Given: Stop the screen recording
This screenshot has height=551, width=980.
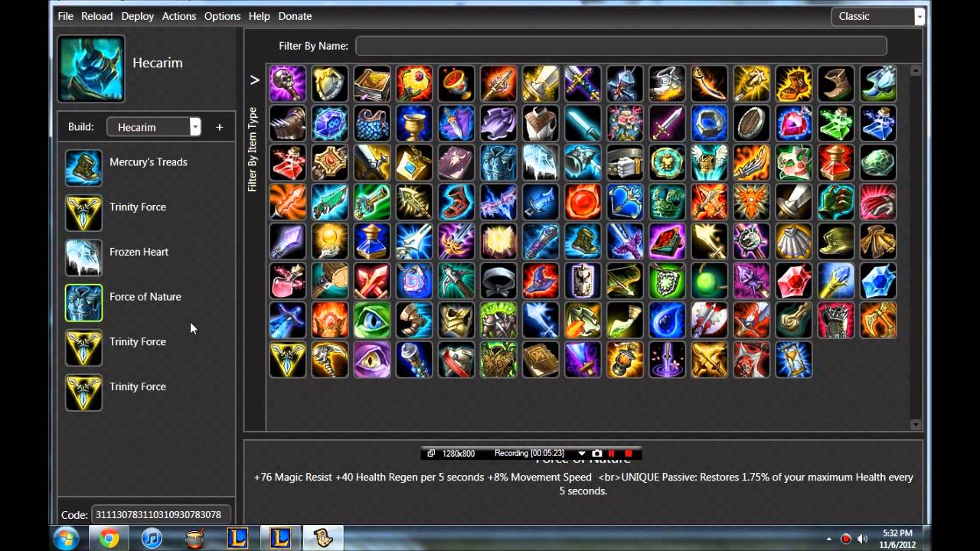Looking at the screenshot, I should 629,454.
